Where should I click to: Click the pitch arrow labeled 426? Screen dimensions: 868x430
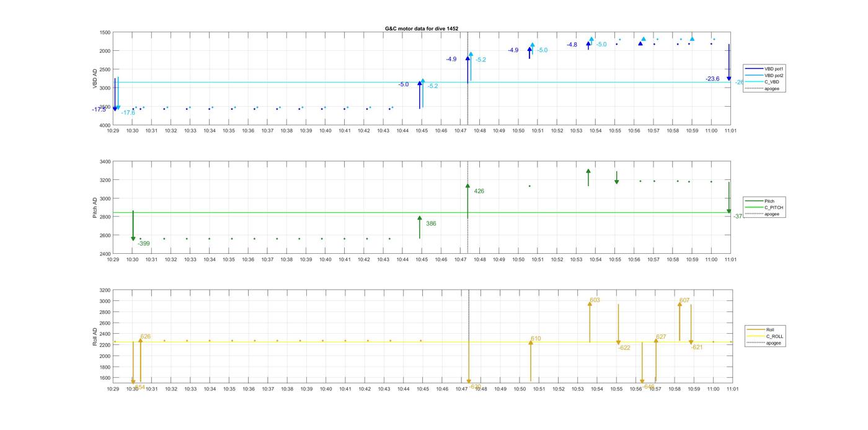click(467, 201)
